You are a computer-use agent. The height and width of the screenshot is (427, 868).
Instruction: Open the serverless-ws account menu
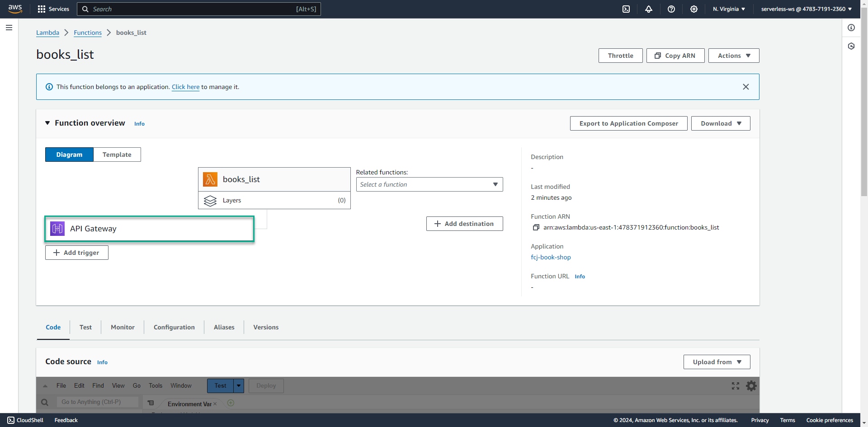(x=807, y=9)
